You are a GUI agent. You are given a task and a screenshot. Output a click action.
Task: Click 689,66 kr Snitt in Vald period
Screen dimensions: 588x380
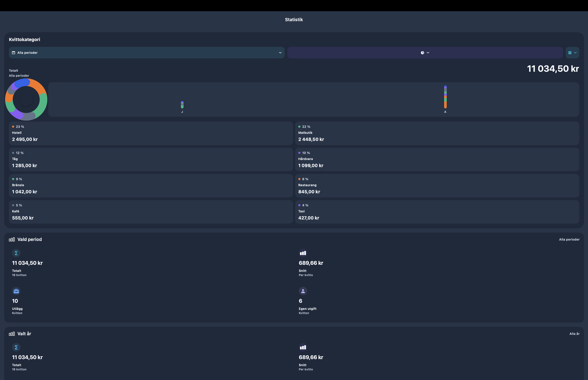click(x=311, y=263)
